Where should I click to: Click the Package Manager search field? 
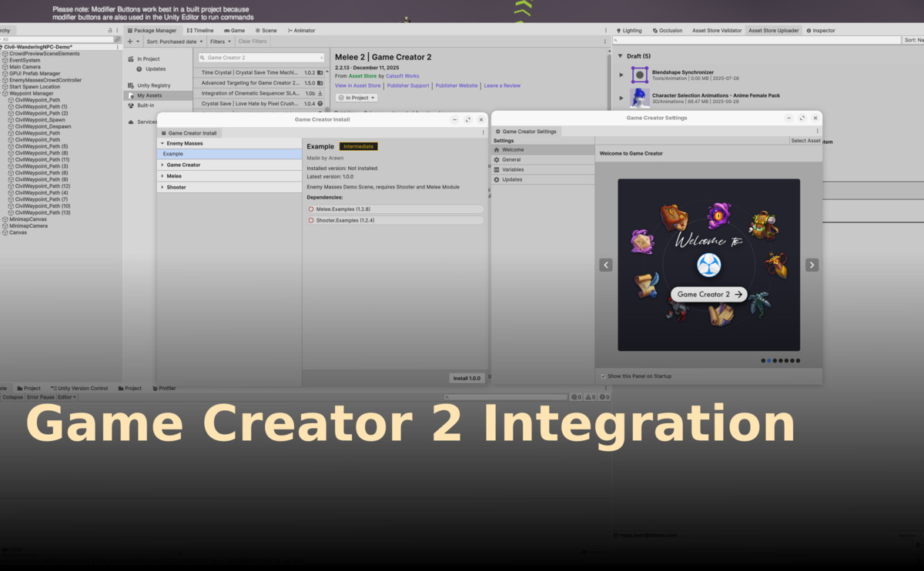pos(262,58)
